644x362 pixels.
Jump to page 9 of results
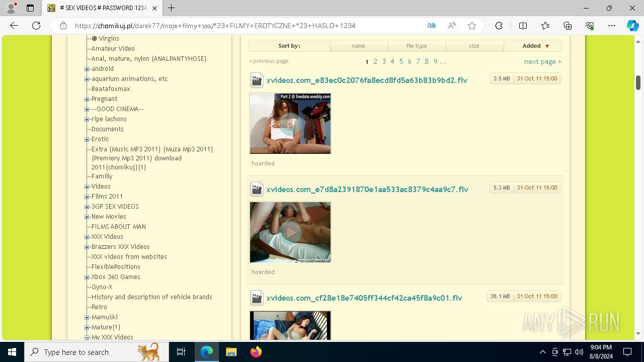(x=436, y=61)
